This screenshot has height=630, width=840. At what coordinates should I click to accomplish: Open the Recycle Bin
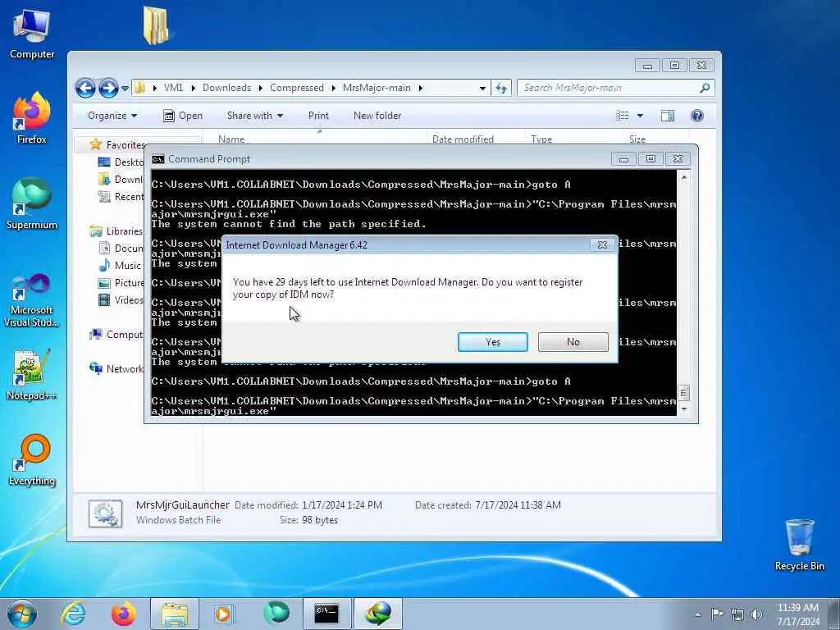[x=799, y=545]
